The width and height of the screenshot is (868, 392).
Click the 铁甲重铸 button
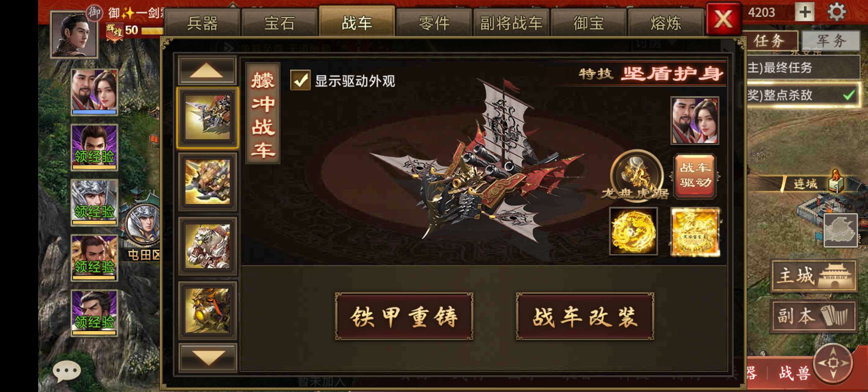coord(404,317)
